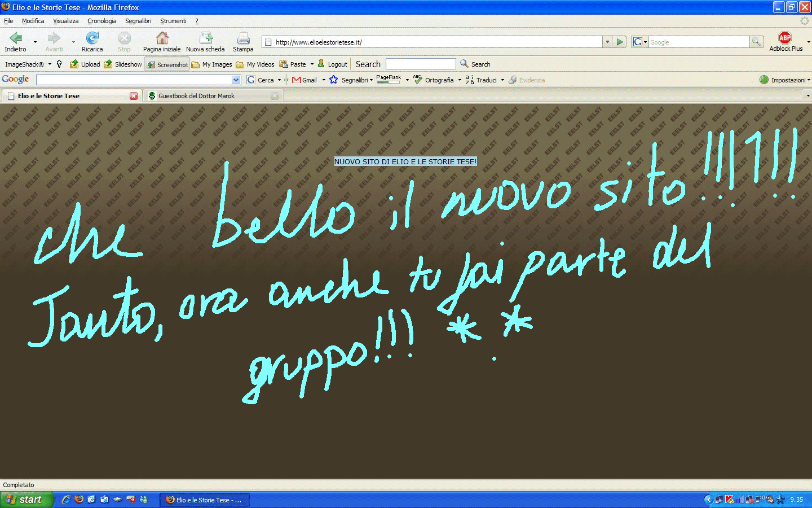Open address bar URL history dropdown
This screenshot has width=812, height=508.
pos(607,42)
